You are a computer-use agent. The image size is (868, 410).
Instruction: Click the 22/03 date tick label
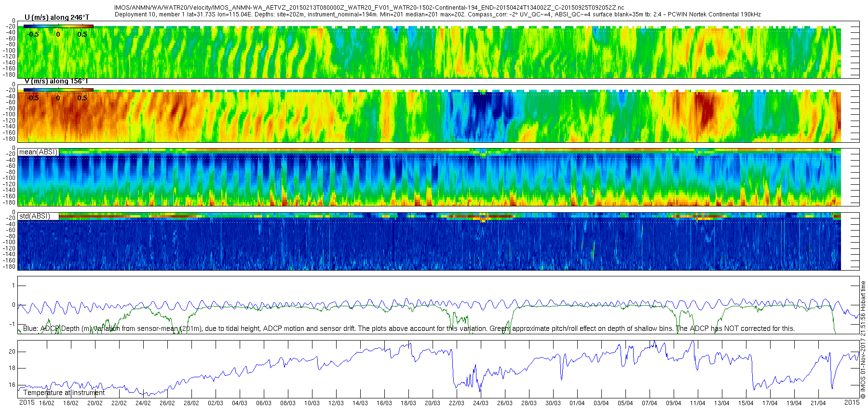click(457, 403)
